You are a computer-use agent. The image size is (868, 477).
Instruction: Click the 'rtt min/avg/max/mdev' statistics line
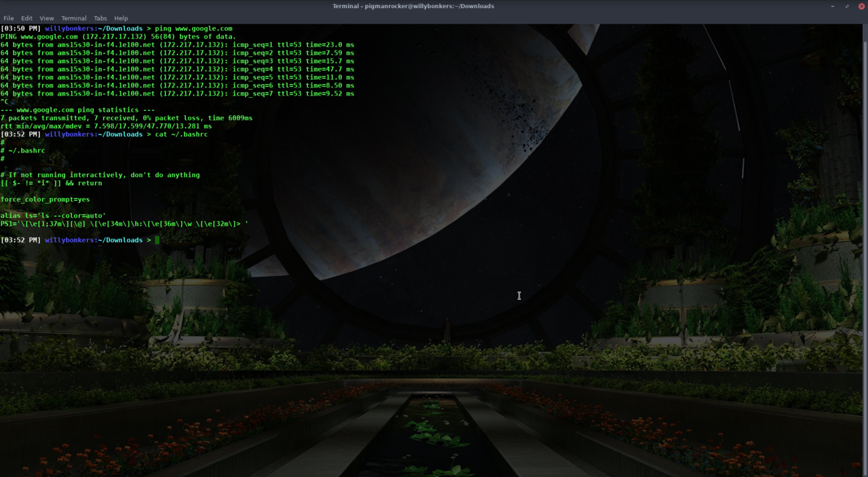click(x=106, y=126)
